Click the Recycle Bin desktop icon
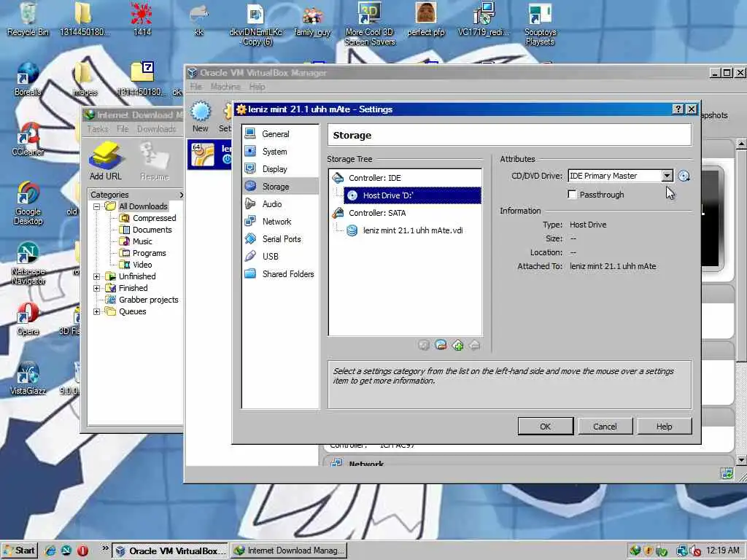 pos(28,20)
